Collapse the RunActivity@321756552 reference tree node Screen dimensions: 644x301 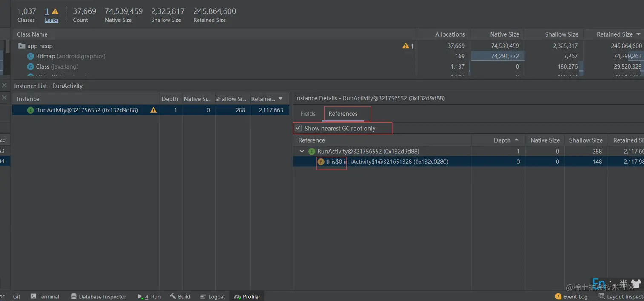tap(302, 151)
